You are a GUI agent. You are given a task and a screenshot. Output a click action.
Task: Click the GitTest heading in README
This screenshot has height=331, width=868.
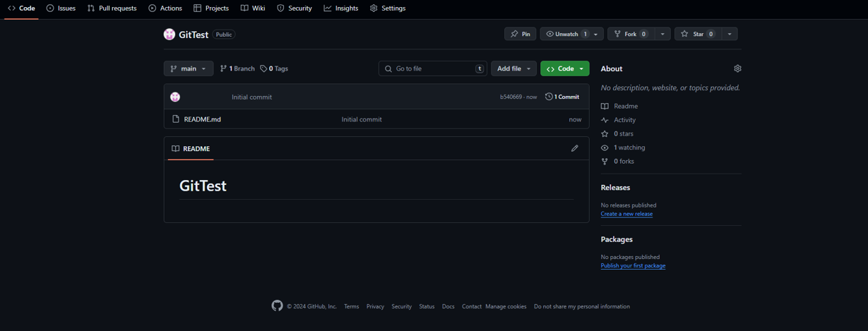pos(203,186)
